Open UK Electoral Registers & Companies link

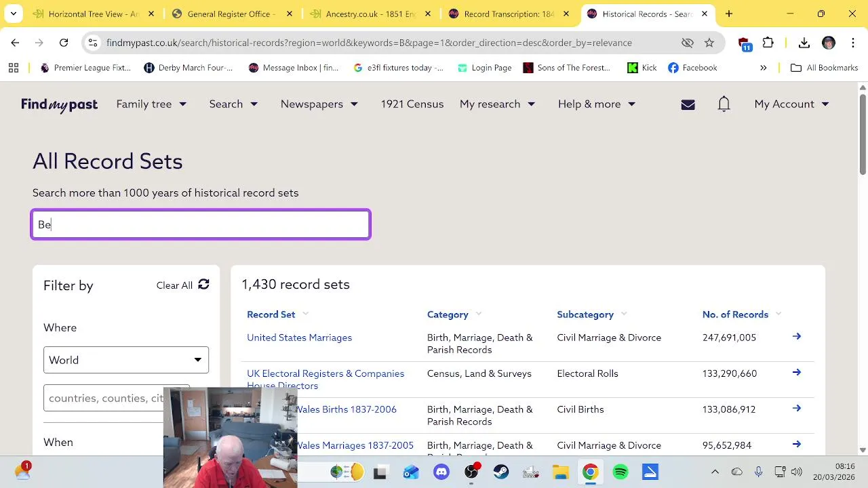point(325,373)
